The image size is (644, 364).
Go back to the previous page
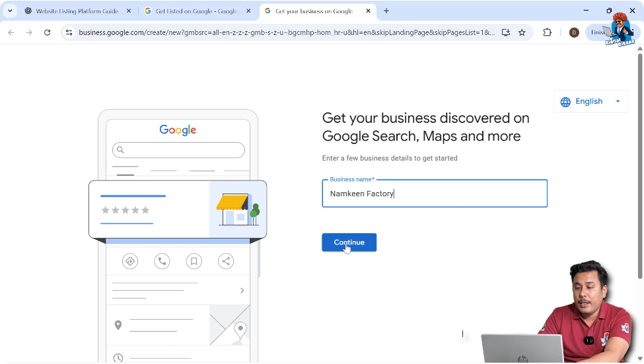11,32
